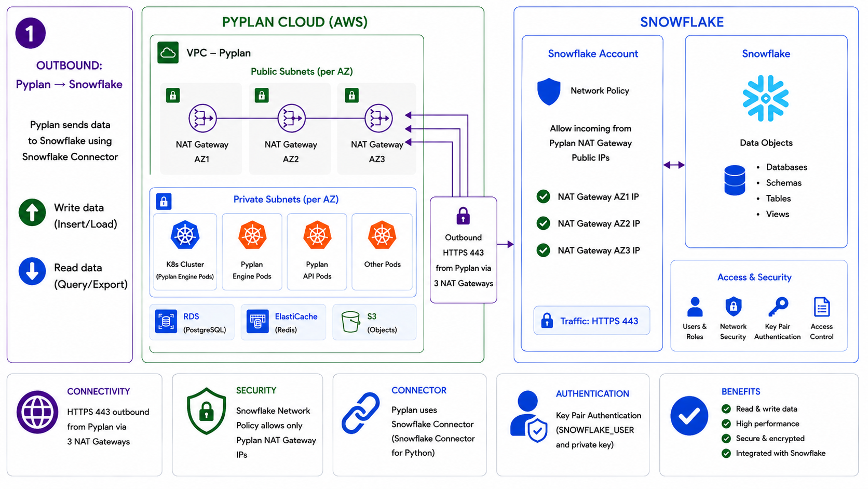Screen dimensions: 868x489
Task: Click the CONNECTIVITY heading
Action: [x=99, y=391]
